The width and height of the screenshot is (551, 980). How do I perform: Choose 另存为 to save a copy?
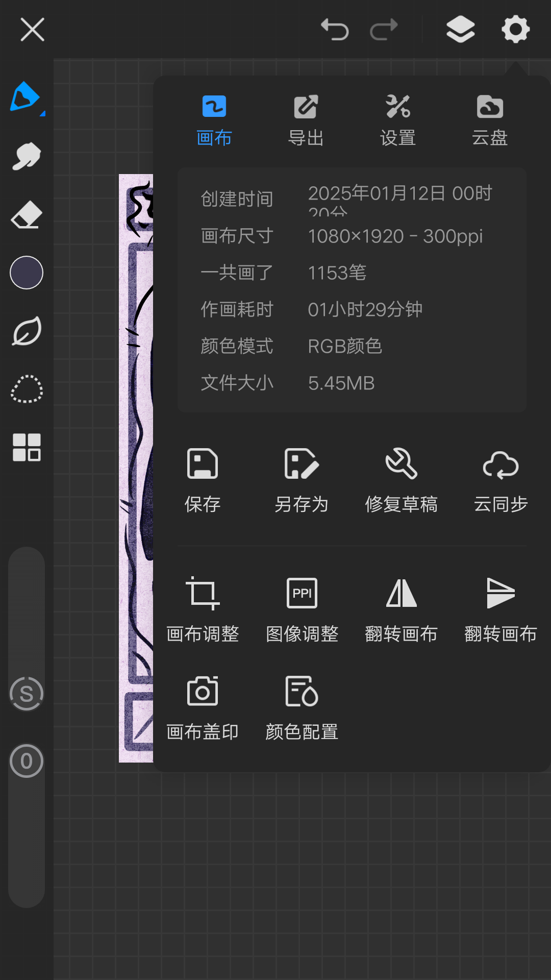tap(302, 481)
